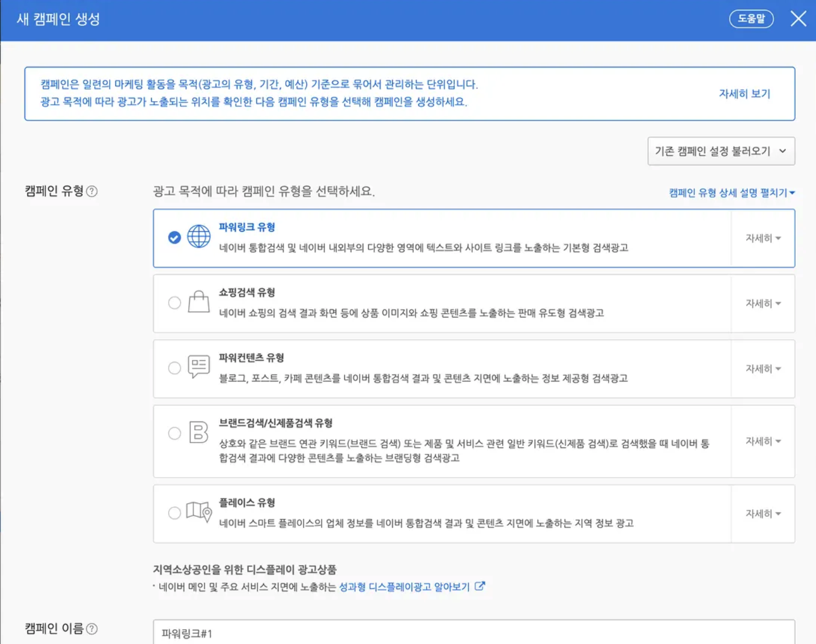
Task: Click the B icon for 브랜드검색/신제품검색 유형
Action: point(199,432)
